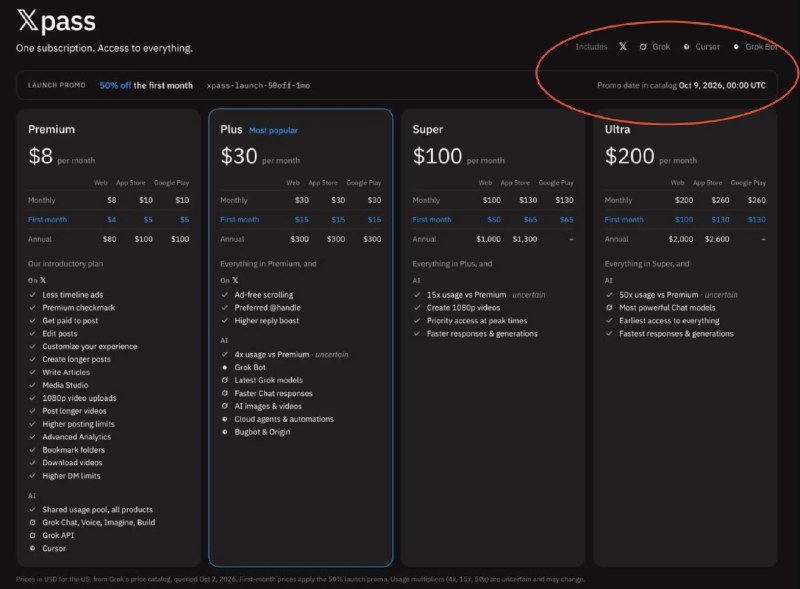800x589 pixels.
Task: Click the "Most popular" badge
Action: click(x=273, y=131)
